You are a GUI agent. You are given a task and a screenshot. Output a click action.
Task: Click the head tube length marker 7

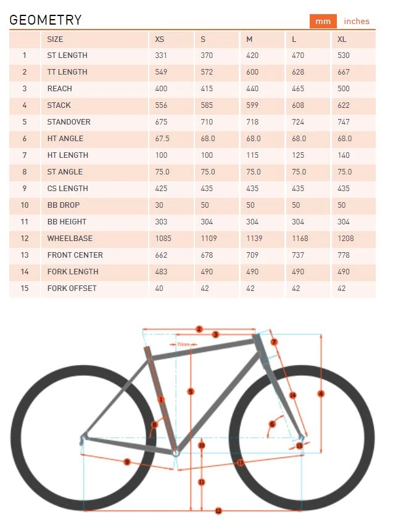(274, 342)
